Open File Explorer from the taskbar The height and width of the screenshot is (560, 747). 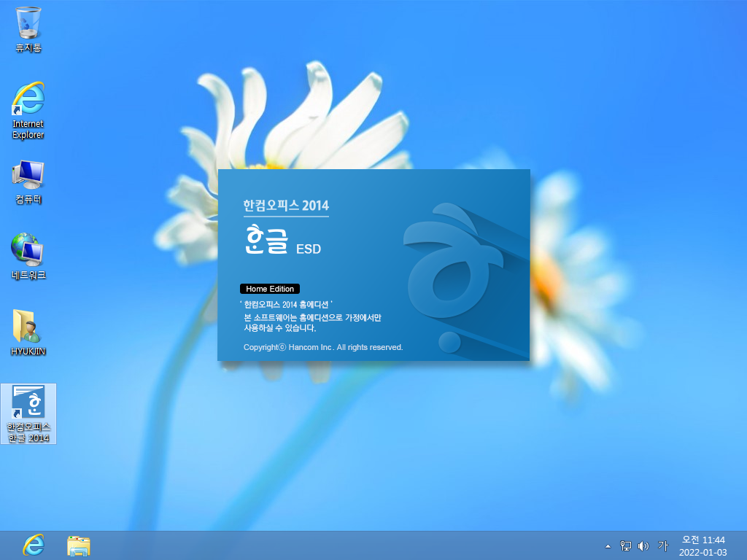coord(79,545)
